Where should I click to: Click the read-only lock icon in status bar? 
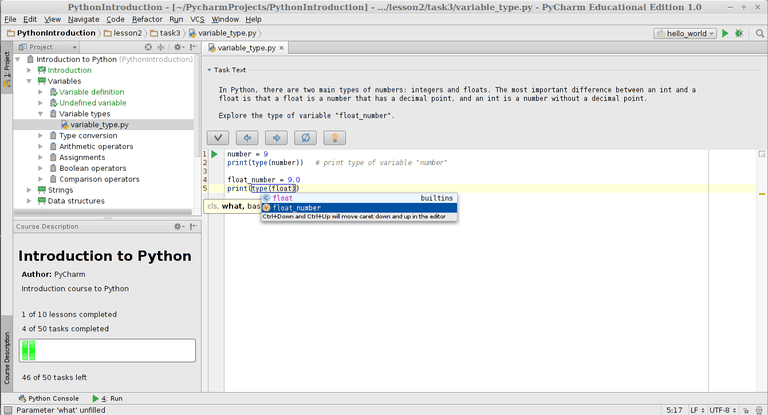pyautogui.click(x=745, y=410)
